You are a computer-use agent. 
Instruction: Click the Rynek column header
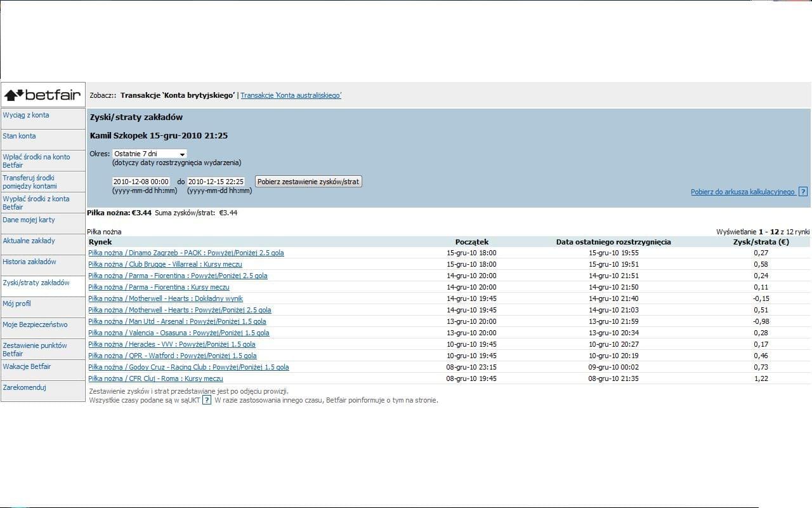[x=100, y=242]
